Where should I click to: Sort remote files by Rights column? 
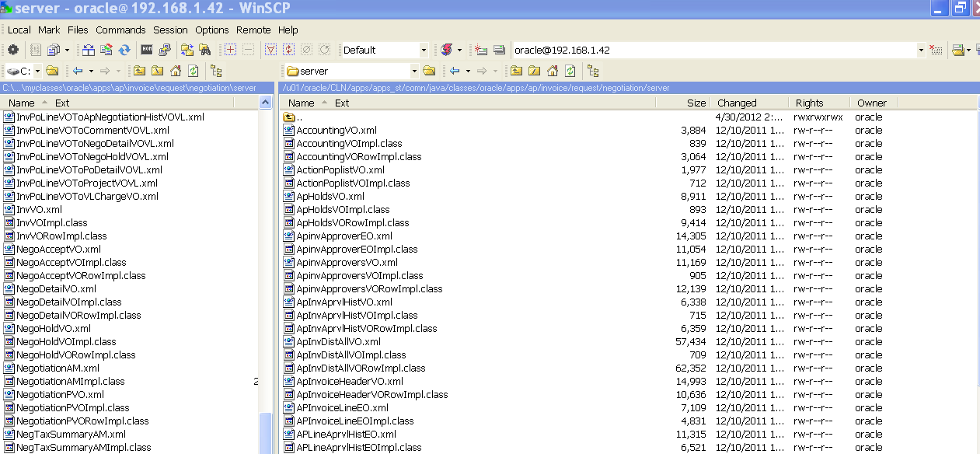818,103
